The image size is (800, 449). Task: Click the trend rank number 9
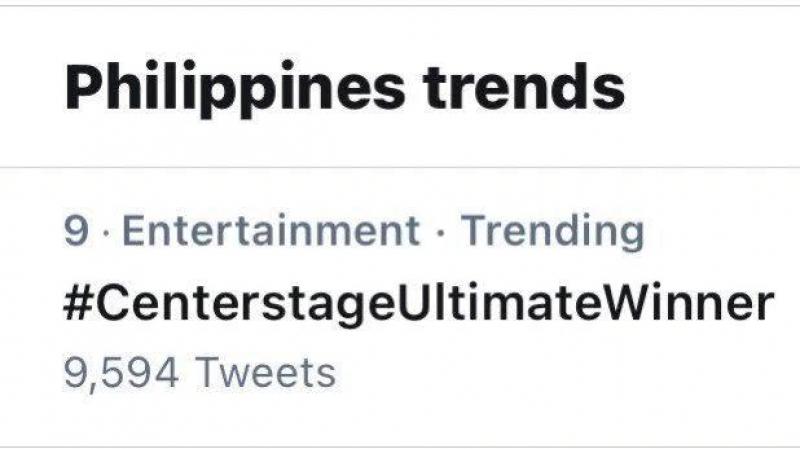coord(75,233)
